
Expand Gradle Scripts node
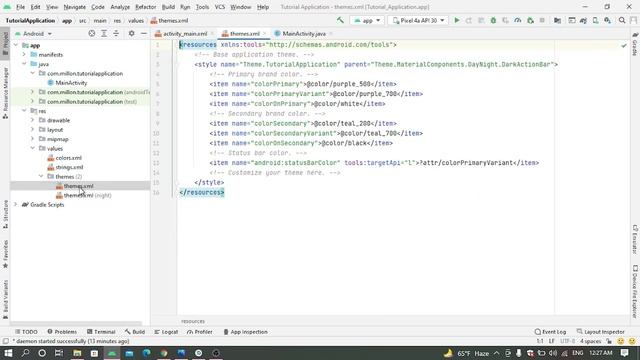click(x=16, y=204)
